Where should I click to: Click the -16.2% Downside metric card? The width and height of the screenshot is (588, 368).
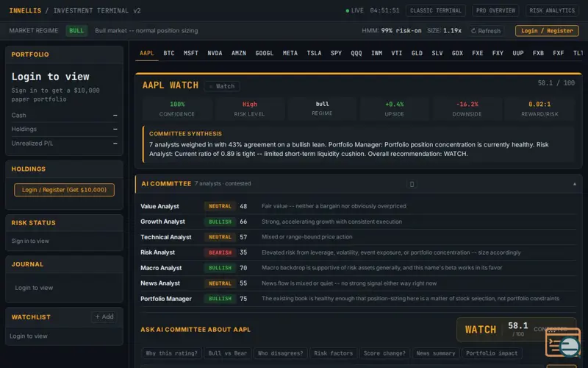(467, 109)
